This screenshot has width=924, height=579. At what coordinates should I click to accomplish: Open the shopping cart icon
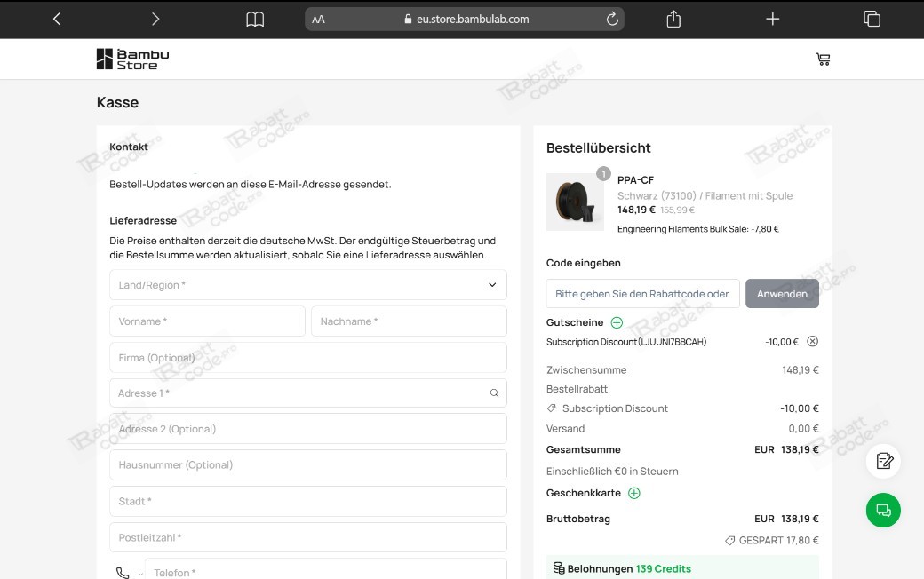click(824, 59)
